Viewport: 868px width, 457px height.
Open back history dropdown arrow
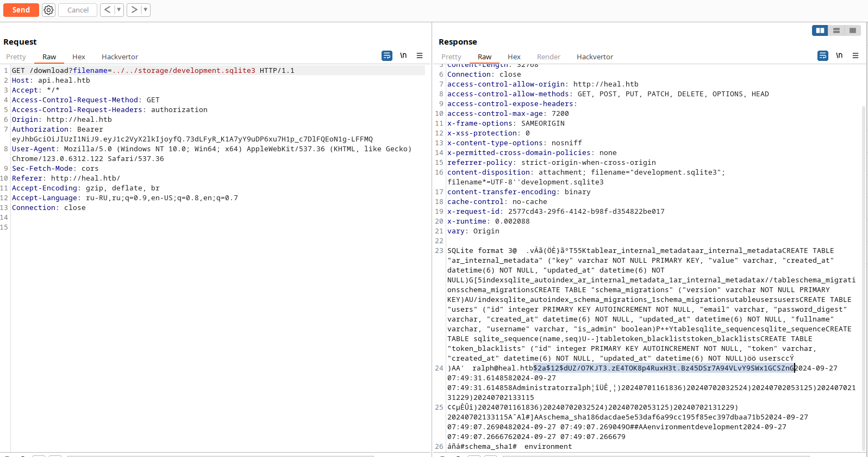118,10
